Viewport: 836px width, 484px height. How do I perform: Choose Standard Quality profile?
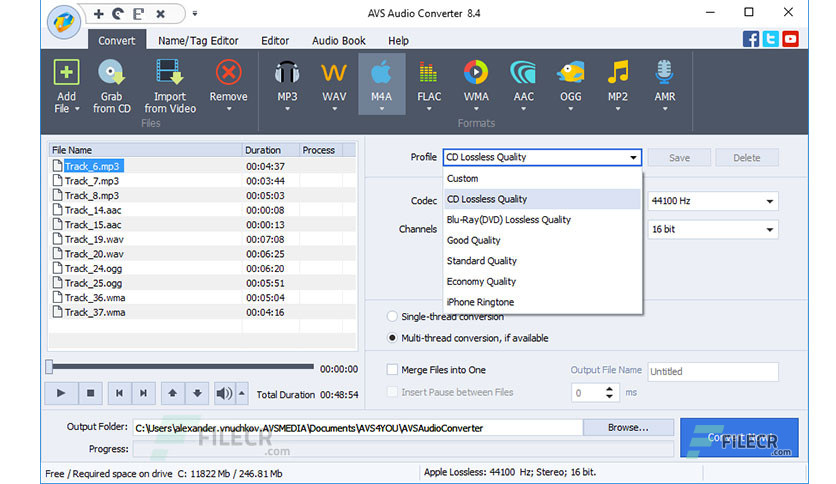click(x=542, y=261)
